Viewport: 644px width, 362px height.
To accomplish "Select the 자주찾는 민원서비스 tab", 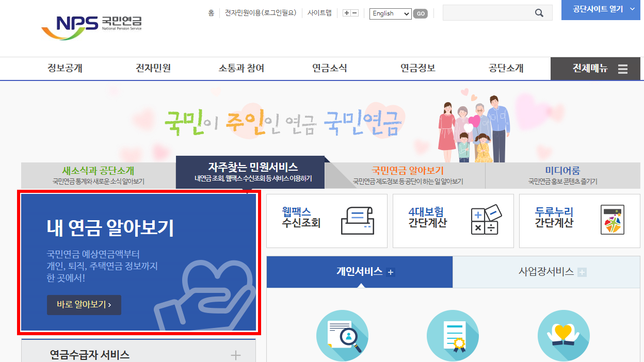I will click(x=250, y=172).
